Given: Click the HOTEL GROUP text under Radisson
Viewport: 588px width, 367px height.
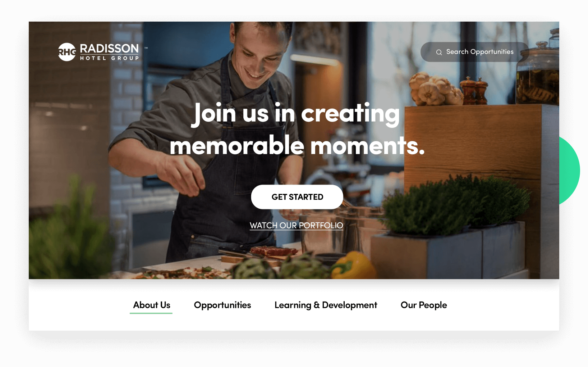Looking at the screenshot, I should tap(109, 58).
